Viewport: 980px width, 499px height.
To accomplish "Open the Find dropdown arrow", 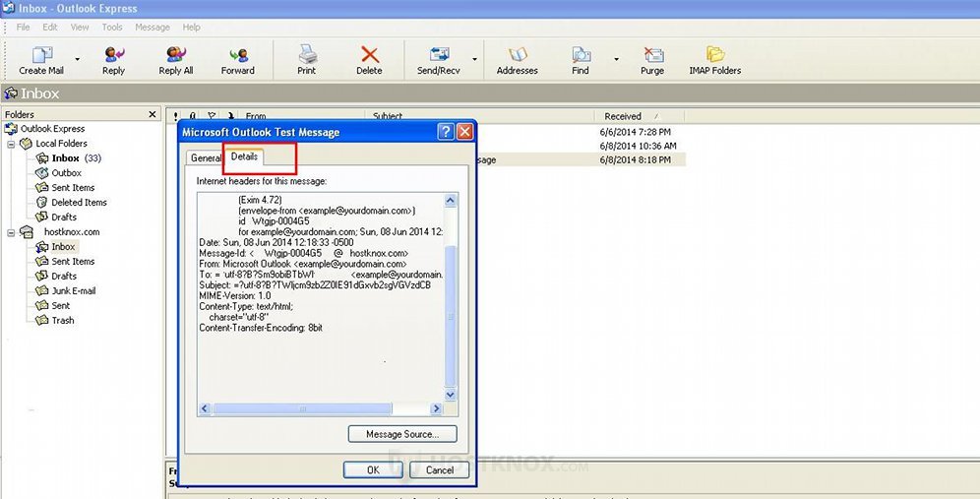I will point(616,59).
